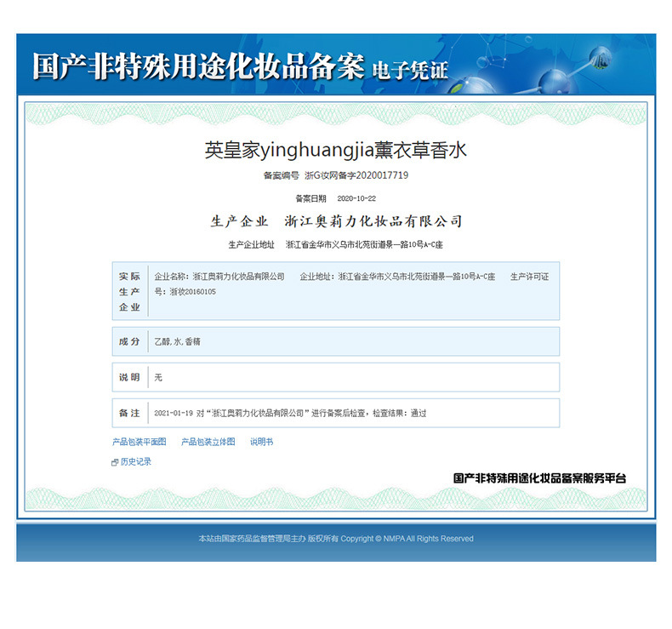The image size is (672, 629).
Task: Select the ingredients text 乙醇, 水, 香精
Action: 177,341
